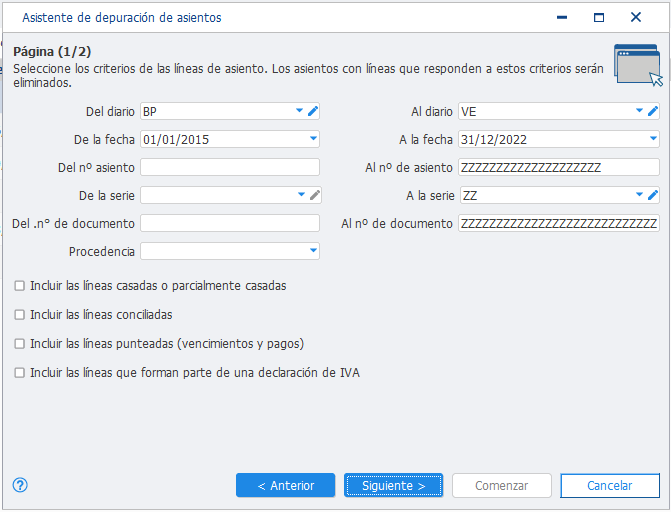Image resolution: width=671 pixels, height=512 pixels.
Task: Cancel the wizard with Cancelar
Action: point(610,485)
